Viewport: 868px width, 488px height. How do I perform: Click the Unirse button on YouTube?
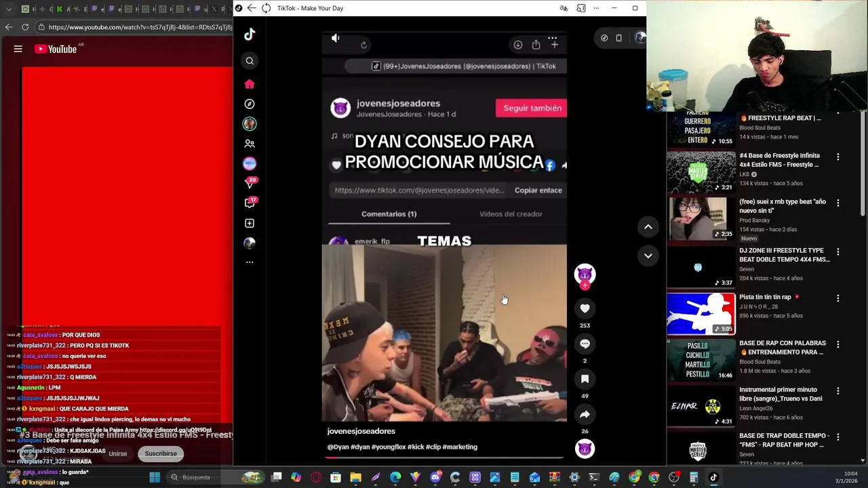tap(118, 453)
